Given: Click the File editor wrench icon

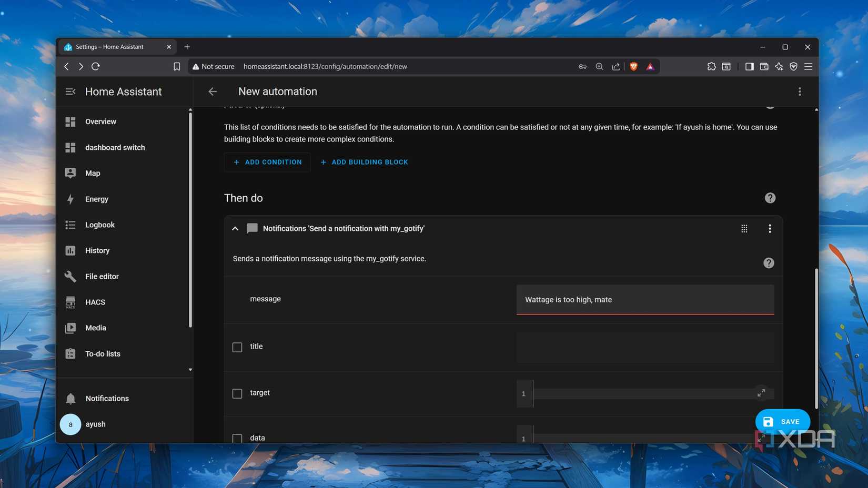Looking at the screenshot, I should [70, 276].
